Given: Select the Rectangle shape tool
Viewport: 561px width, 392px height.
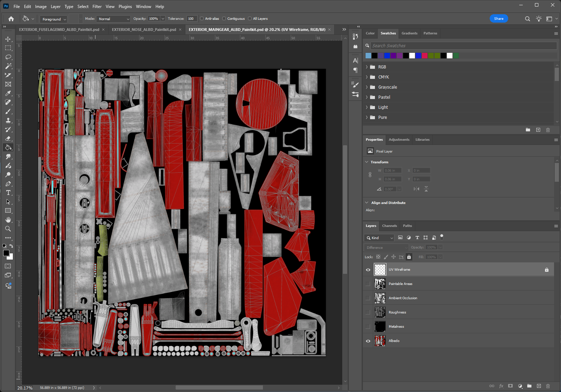Looking at the screenshot, I should (8, 211).
